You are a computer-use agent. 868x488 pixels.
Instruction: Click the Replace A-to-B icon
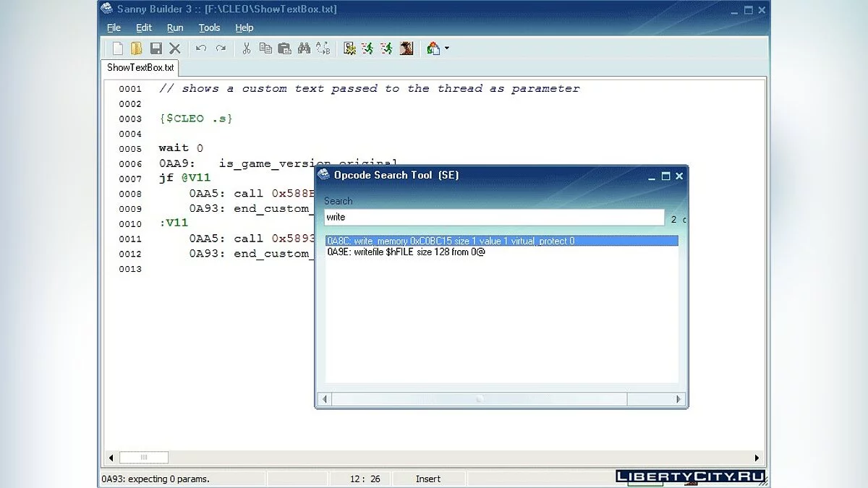coord(323,48)
